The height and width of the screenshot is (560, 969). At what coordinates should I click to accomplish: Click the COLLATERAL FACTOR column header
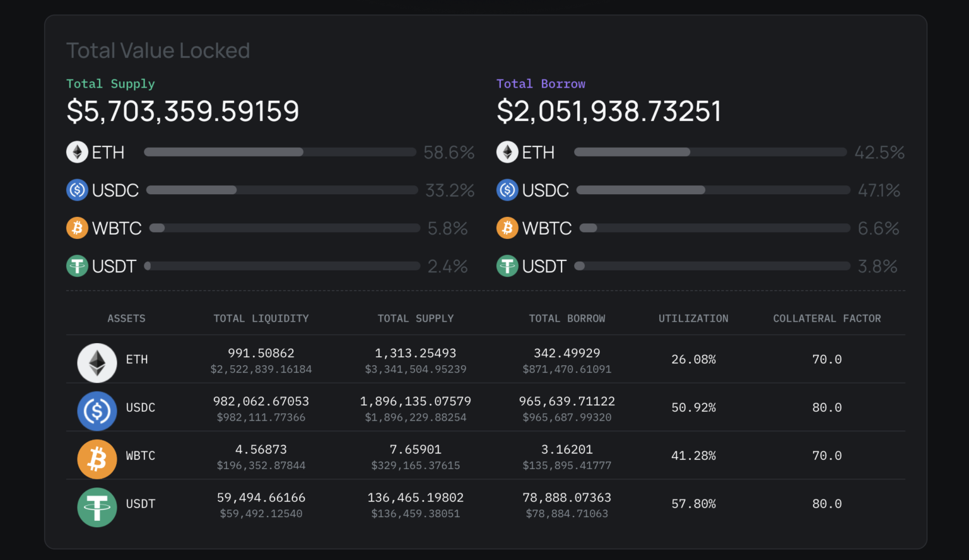point(827,318)
